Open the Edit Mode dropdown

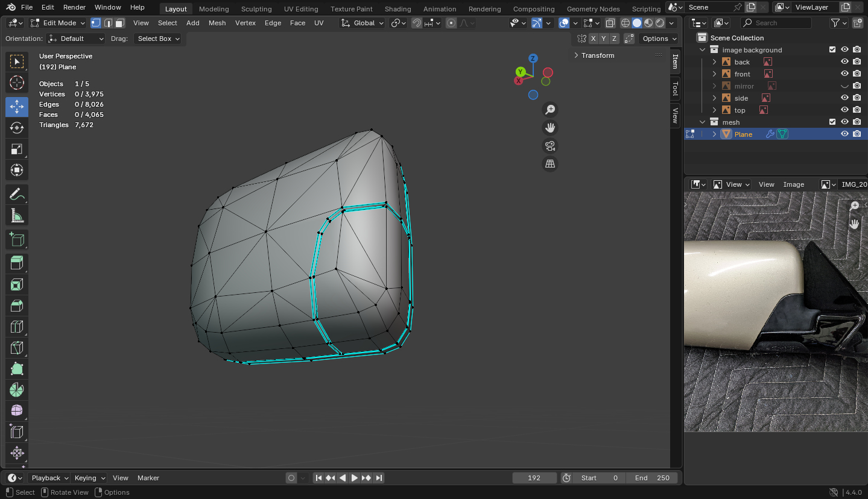59,23
